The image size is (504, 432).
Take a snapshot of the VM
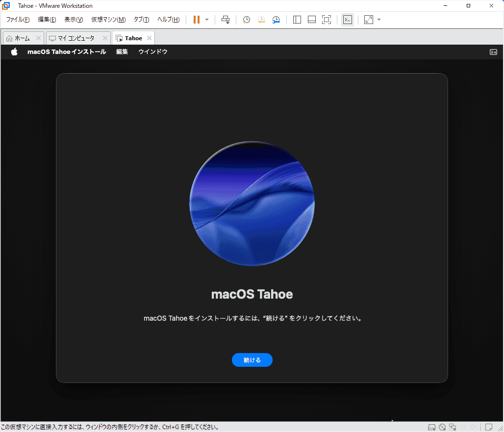247,20
